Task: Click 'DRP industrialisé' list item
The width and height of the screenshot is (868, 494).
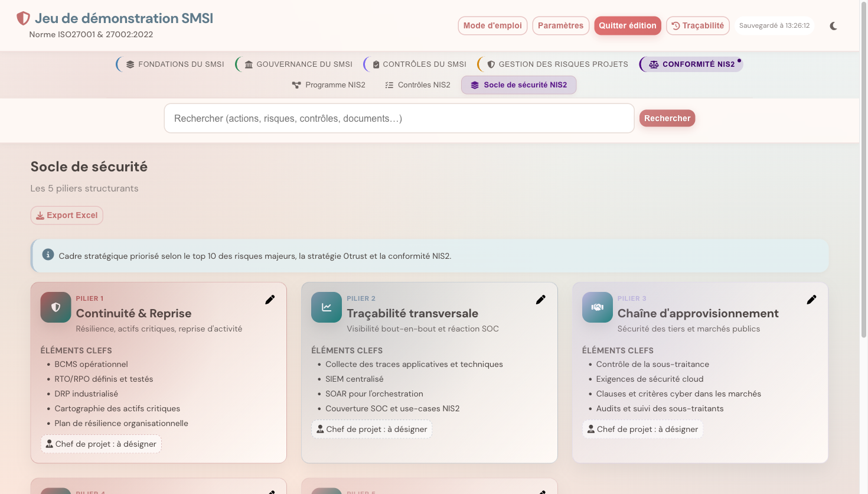Action: coord(86,394)
